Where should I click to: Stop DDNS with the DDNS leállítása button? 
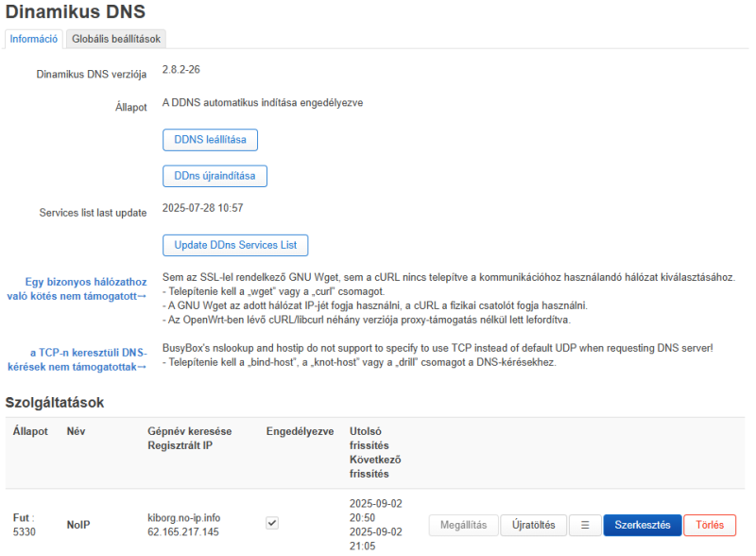tap(210, 140)
